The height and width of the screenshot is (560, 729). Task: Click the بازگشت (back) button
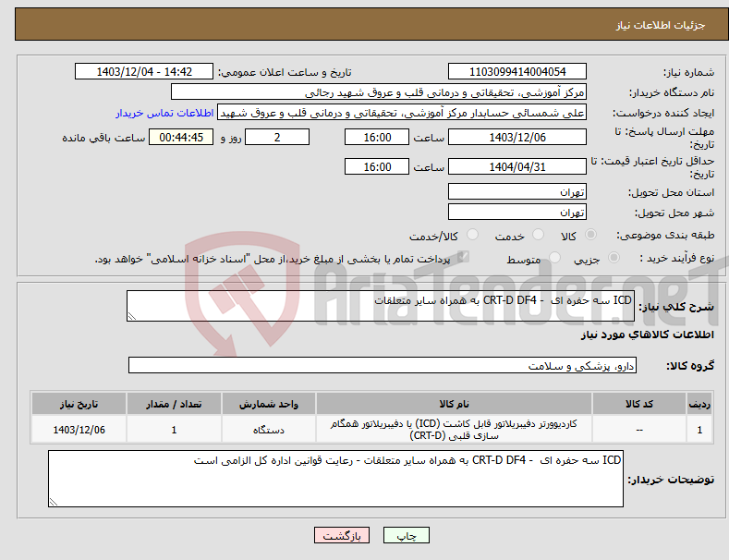(342, 535)
